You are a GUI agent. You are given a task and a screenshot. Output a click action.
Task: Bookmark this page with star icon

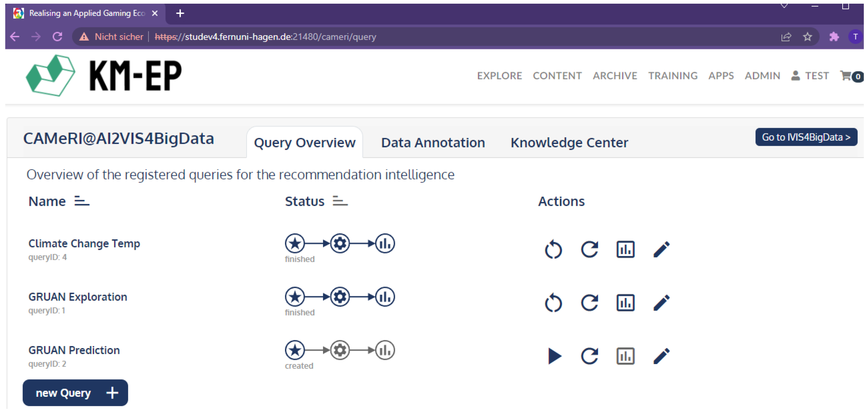(x=807, y=37)
